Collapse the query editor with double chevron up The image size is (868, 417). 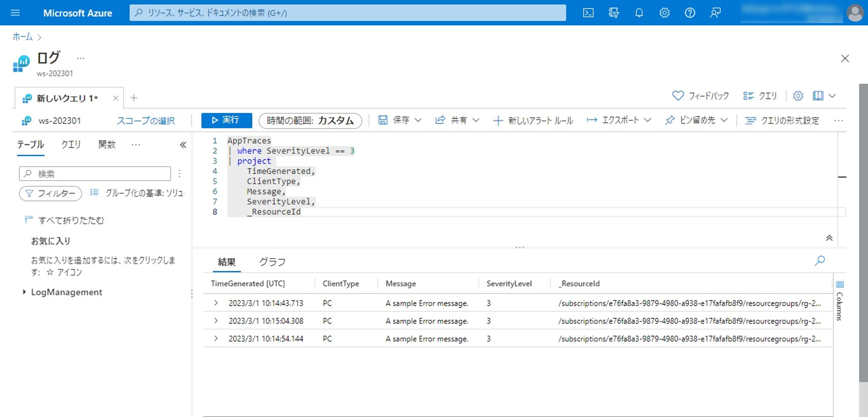coord(829,238)
